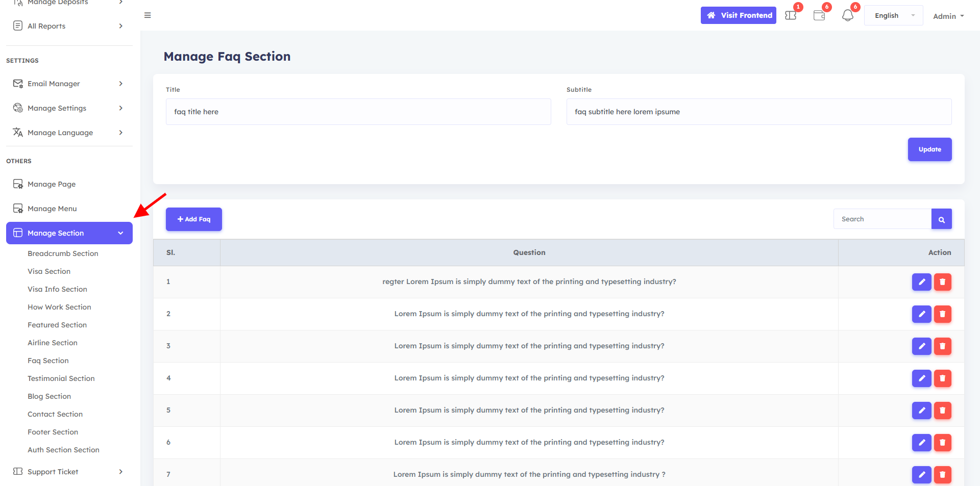Screen dimensions: 980x486
Task: Expand the Support Ticket chevron
Action: click(x=121, y=472)
